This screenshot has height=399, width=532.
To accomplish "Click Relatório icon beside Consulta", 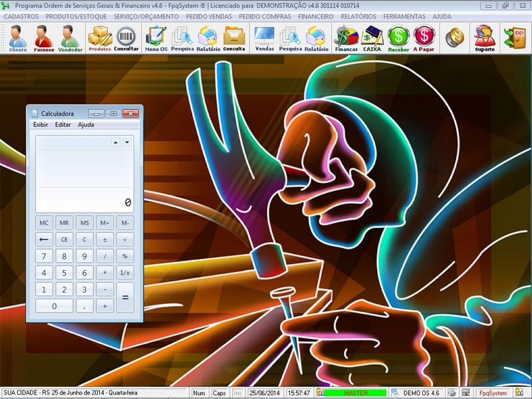I will (x=208, y=39).
